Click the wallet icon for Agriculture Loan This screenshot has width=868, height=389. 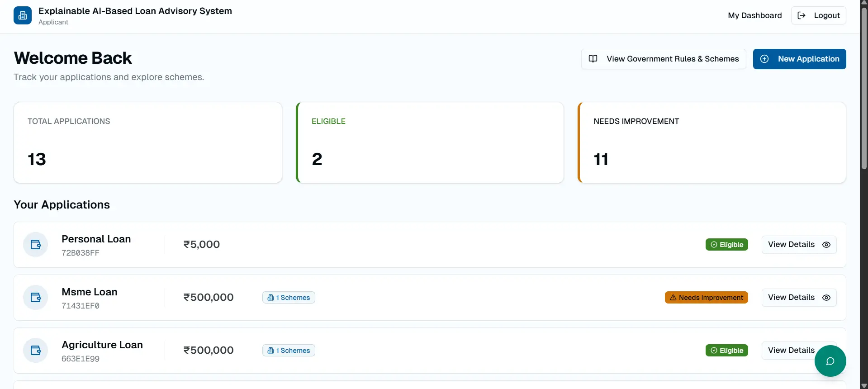tap(36, 351)
